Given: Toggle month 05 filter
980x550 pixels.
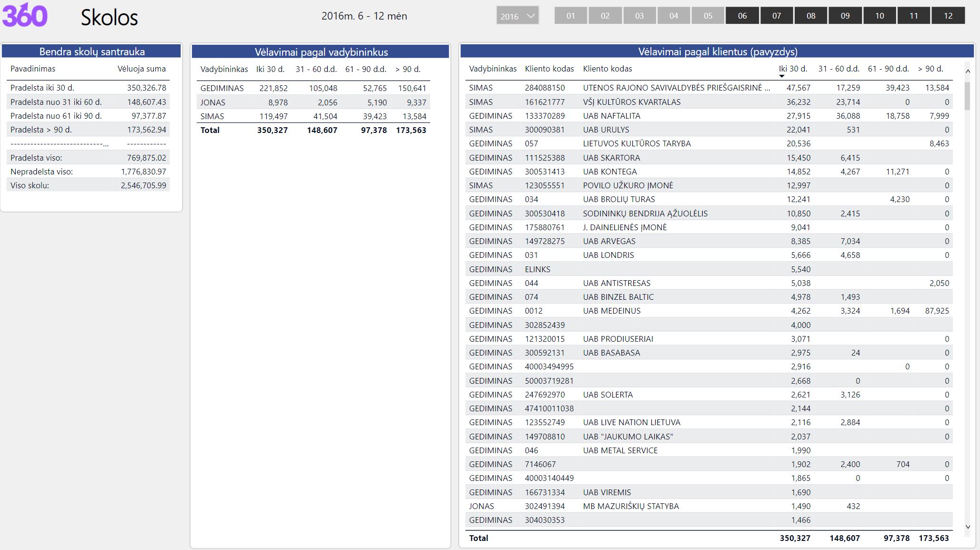Looking at the screenshot, I should (x=708, y=16).
